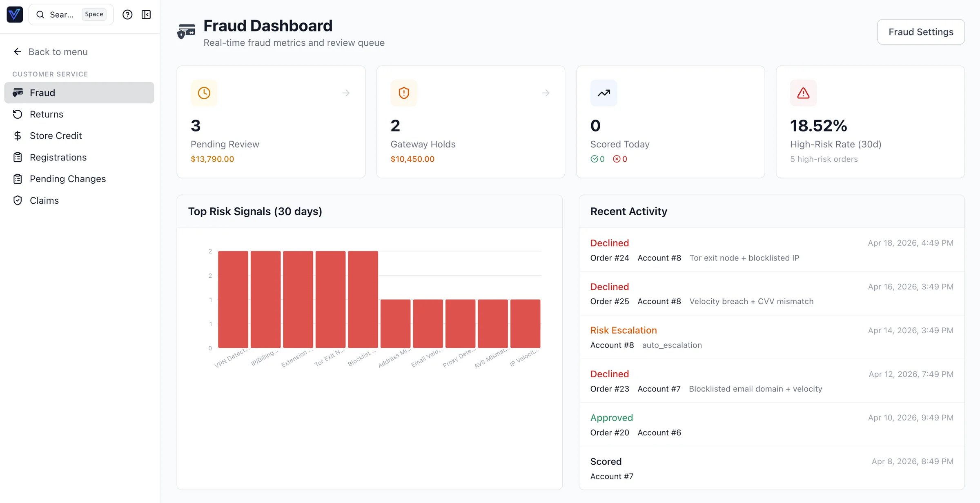Image resolution: width=980 pixels, height=503 pixels.
Task: Click the red warning triangle on High-Risk card
Action: [803, 93]
